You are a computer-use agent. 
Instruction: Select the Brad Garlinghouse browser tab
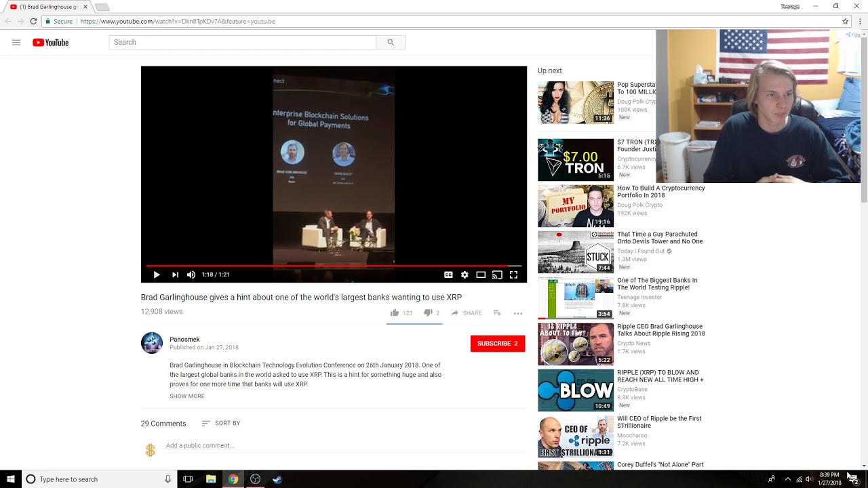click(x=49, y=7)
